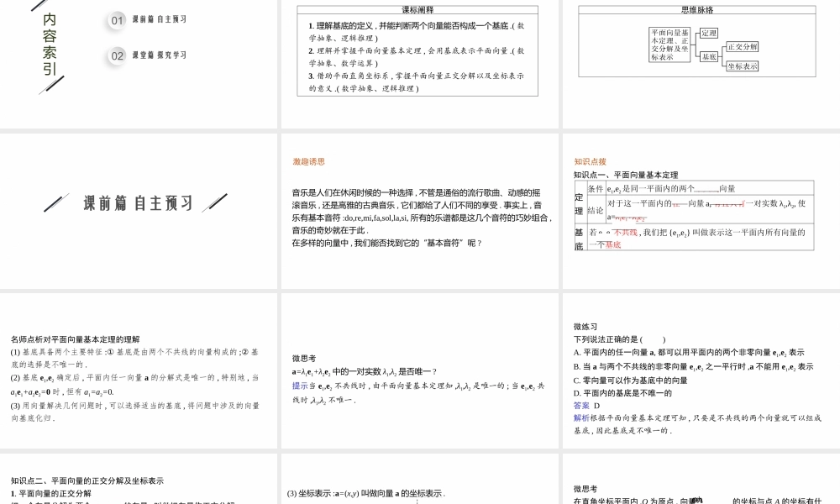Click the 正交分解 node in the diagram
This screenshot has width=840, height=504.
click(743, 47)
